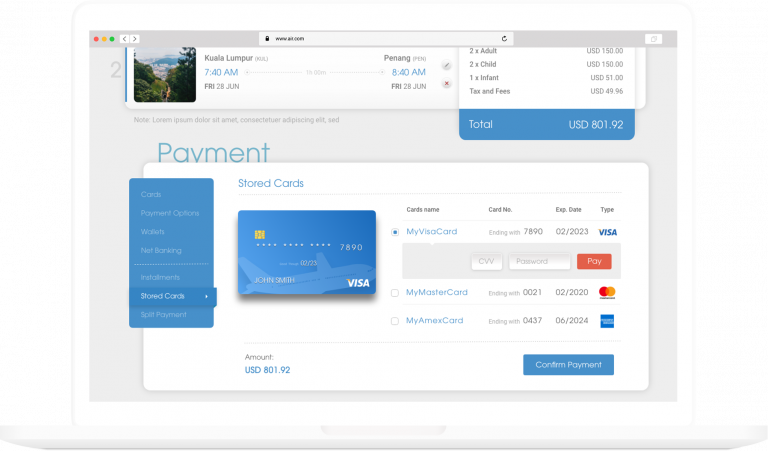Click the Card No. column header
Image resolution: width=768 pixels, height=451 pixels.
click(x=500, y=210)
